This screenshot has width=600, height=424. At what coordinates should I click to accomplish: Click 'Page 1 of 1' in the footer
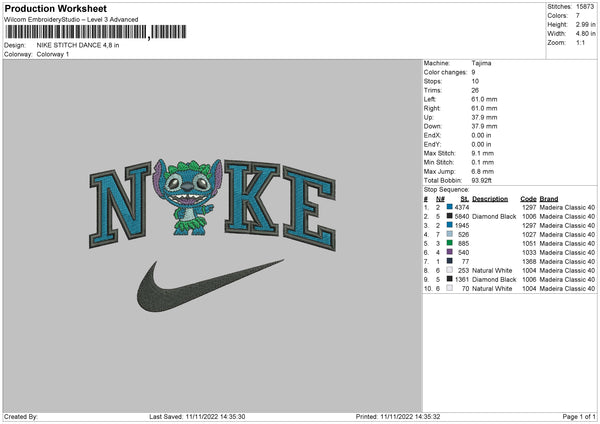click(x=579, y=417)
